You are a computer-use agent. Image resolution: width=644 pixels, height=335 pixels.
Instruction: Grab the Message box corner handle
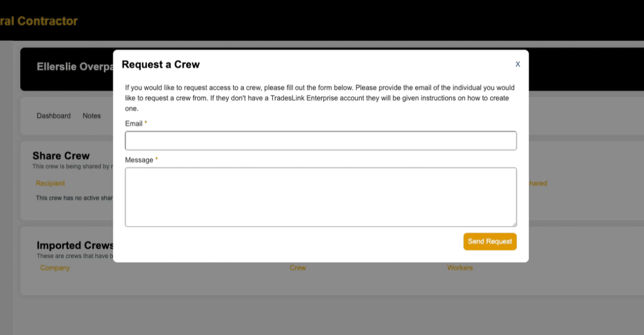(x=514, y=224)
